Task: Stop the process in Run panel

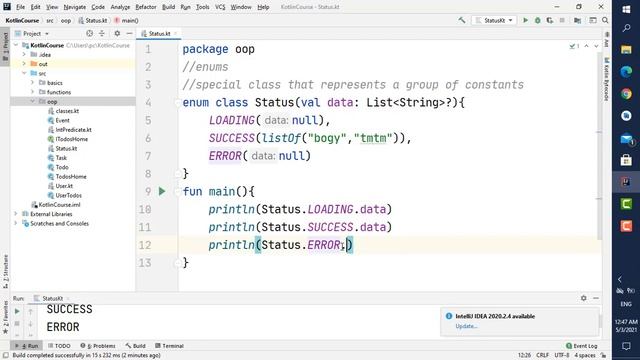Action: coord(17,324)
